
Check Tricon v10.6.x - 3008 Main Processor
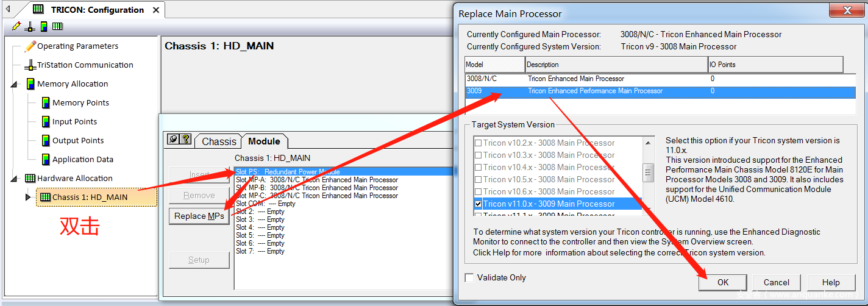click(478, 191)
